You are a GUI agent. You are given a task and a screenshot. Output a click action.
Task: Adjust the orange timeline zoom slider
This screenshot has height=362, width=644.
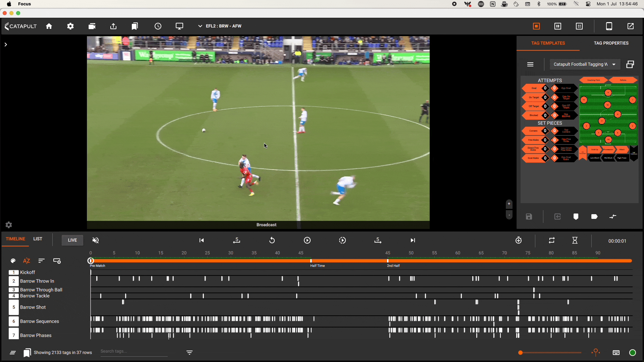click(x=550, y=353)
